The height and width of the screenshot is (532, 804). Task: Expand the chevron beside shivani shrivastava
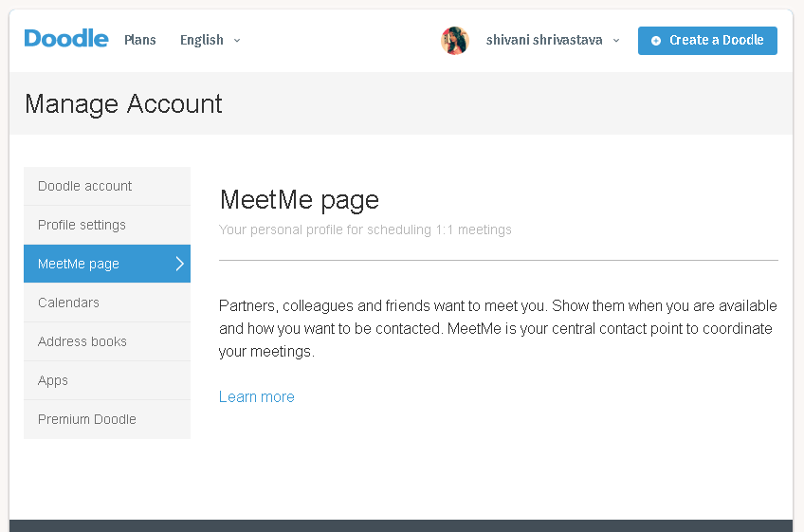tap(616, 41)
